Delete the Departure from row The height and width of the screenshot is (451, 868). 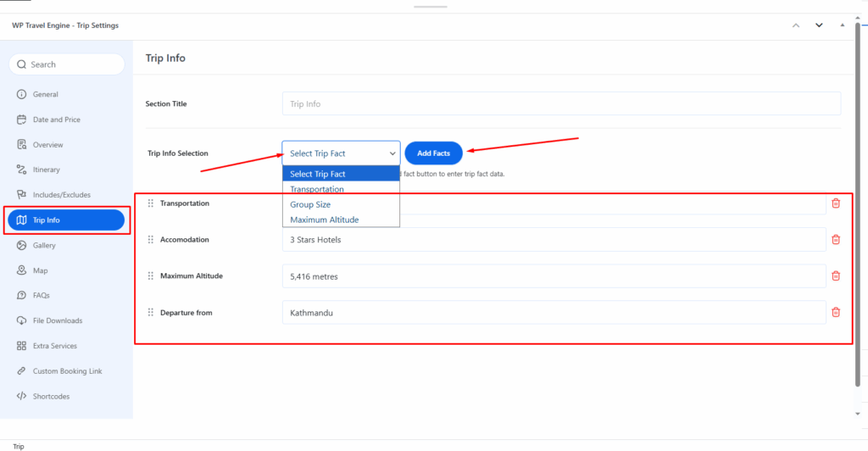coord(835,313)
